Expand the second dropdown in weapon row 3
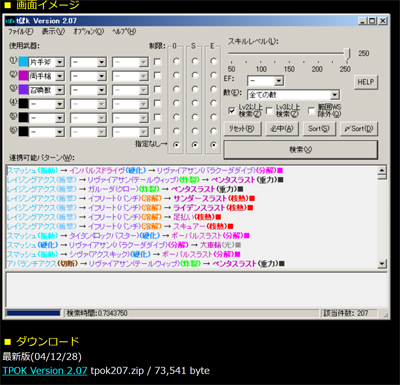The image size is (400, 385). [102, 90]
